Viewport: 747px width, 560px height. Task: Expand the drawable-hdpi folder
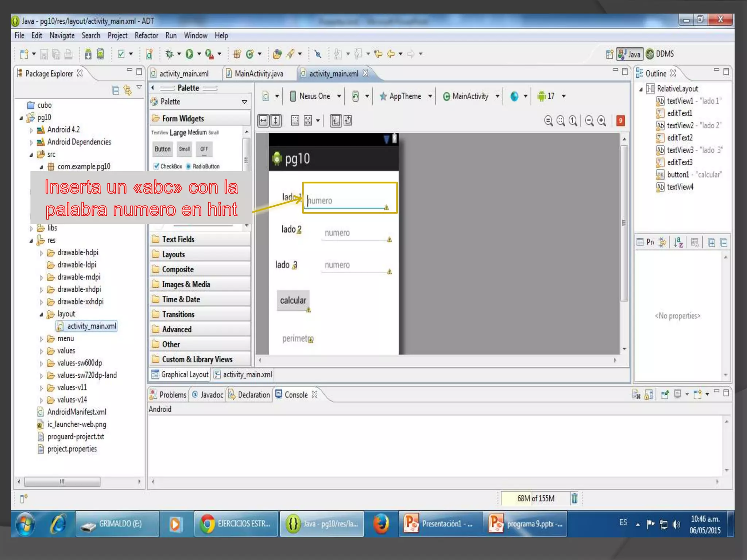pyautogui.click(x=41, y=253)
